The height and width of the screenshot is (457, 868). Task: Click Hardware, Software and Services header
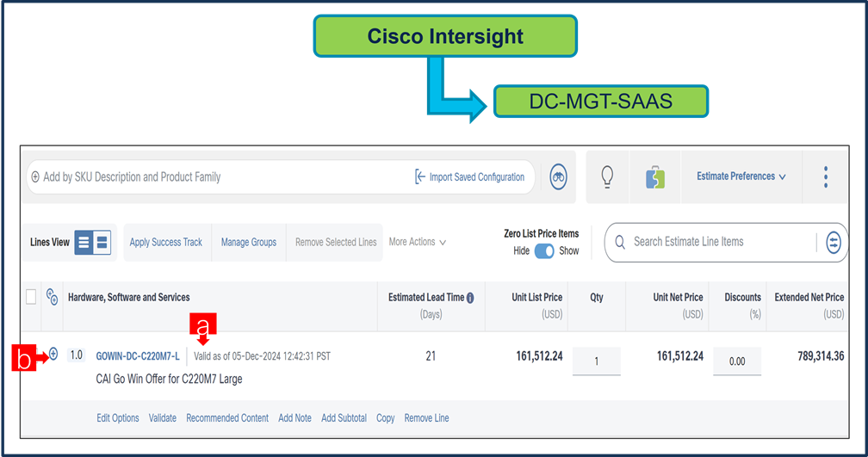(x=129, y=297)
